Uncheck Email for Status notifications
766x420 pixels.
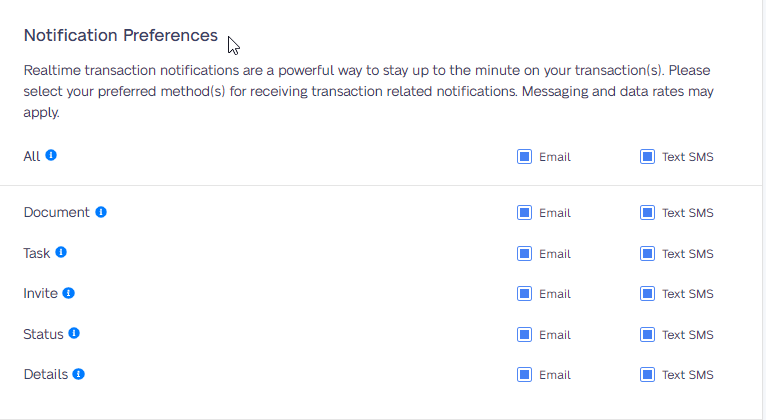click(x=524, y=335)
